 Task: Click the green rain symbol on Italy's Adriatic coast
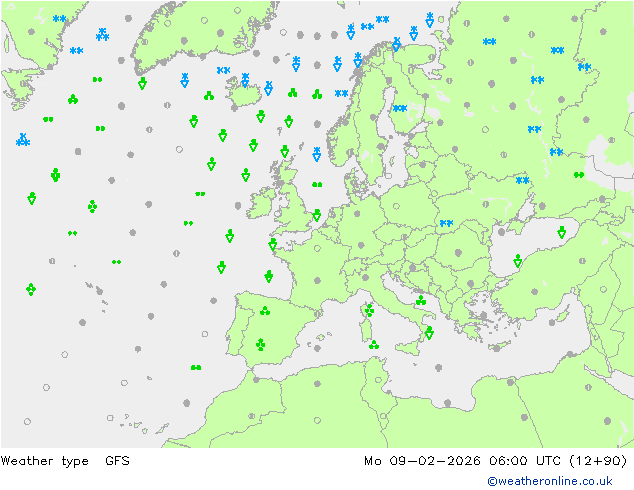421,300
